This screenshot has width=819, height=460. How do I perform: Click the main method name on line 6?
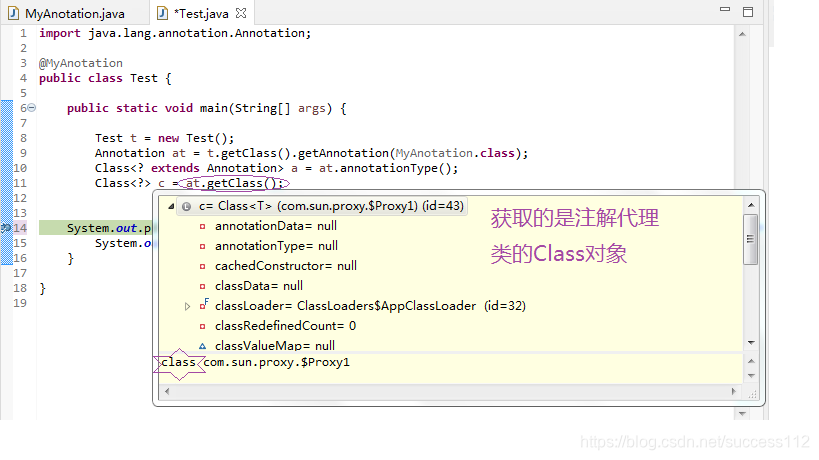[214, 108]
